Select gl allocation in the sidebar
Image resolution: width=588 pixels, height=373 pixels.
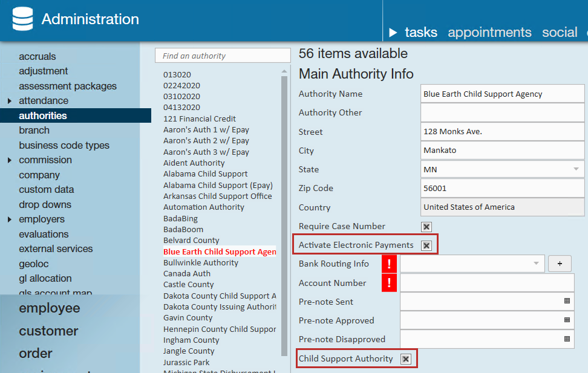coord(45,278)
